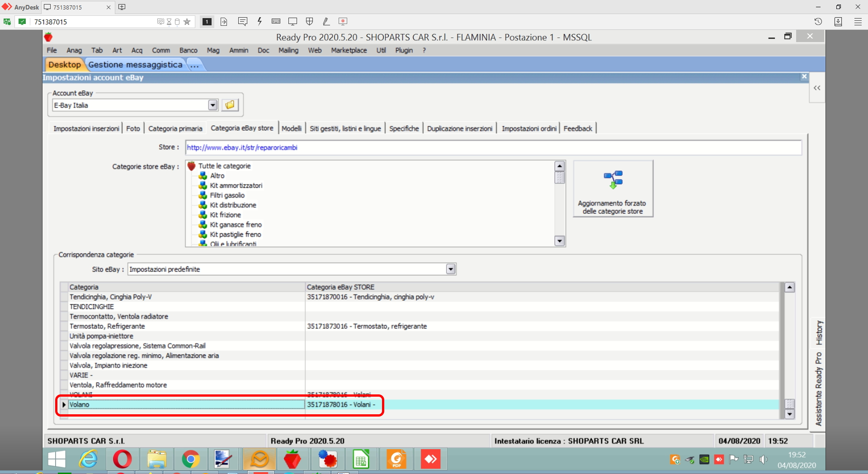Image resolution: width=868 pixels, height=474 pixels.
Task: Open AnyDesk keyboard settings icon
Action: tap(276, 21)
